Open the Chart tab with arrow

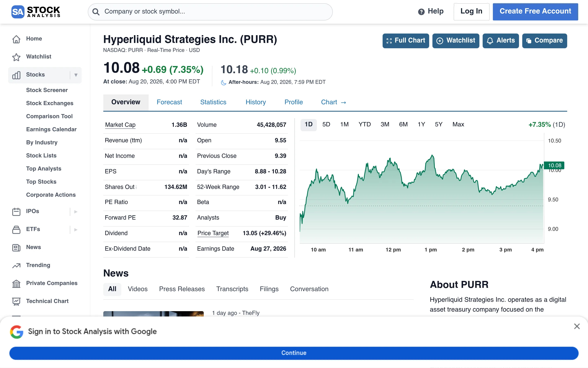[x=334, y=102]
